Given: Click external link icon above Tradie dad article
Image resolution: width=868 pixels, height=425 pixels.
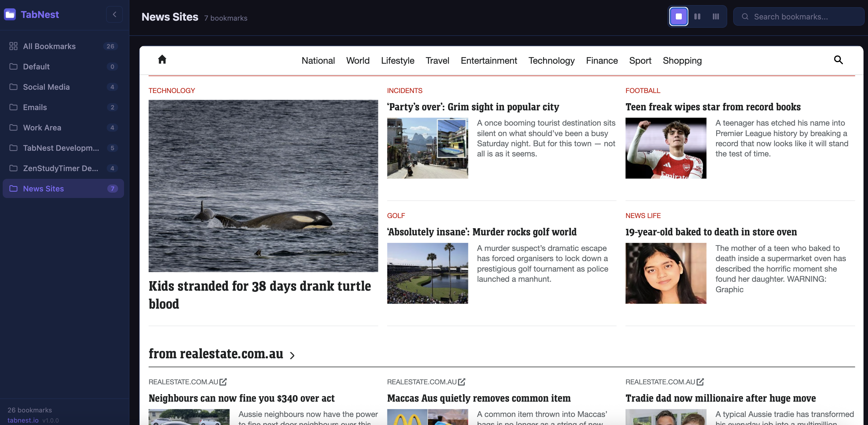Looking at the screenshot, I should coord(700,382).
